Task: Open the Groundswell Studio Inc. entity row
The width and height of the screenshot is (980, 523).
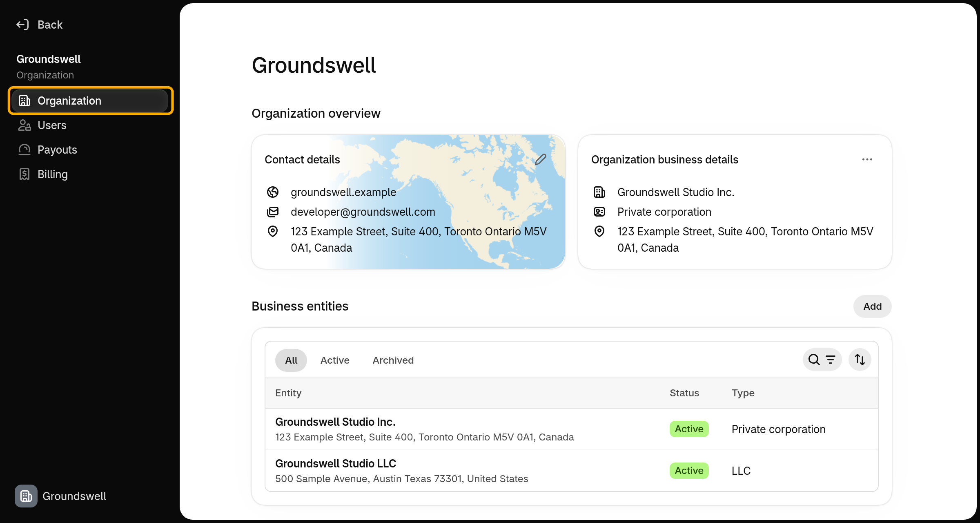Action: [x=572, y=429]
